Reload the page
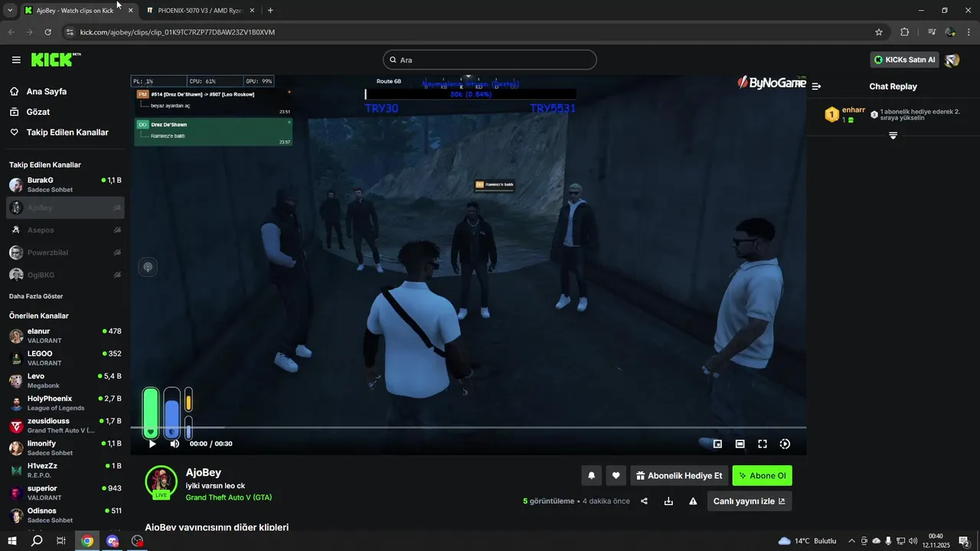This screenshot has height=551, width=980. [x=48, y=32]
